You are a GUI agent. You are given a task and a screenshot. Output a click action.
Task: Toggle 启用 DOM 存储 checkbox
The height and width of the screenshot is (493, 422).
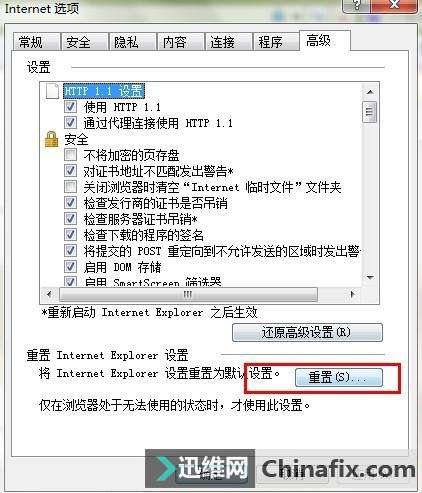click(70, 267)
